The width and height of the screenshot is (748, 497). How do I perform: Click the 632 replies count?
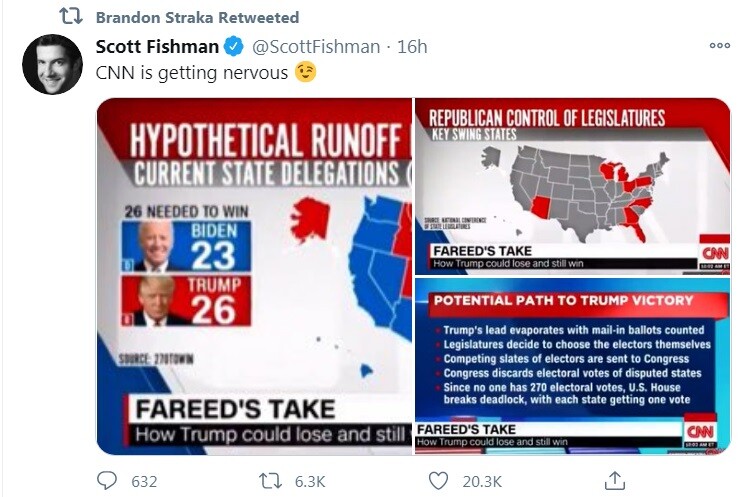(145, 481)
